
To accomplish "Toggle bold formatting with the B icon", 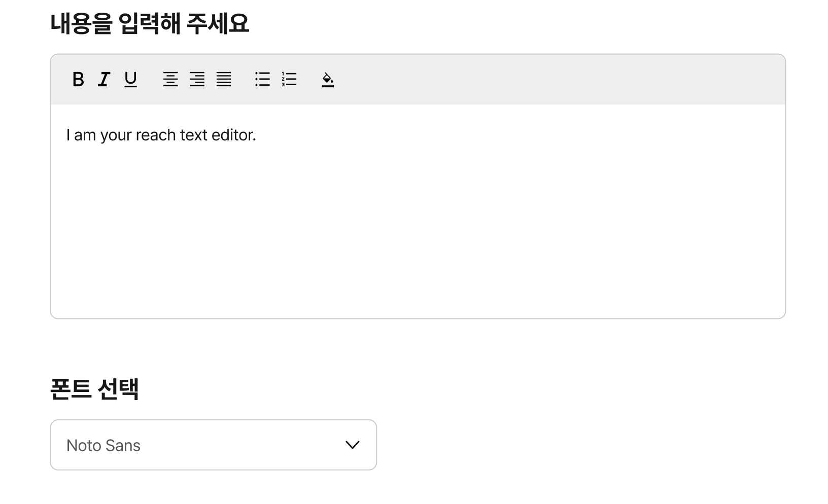I will (x=78, y=79).
